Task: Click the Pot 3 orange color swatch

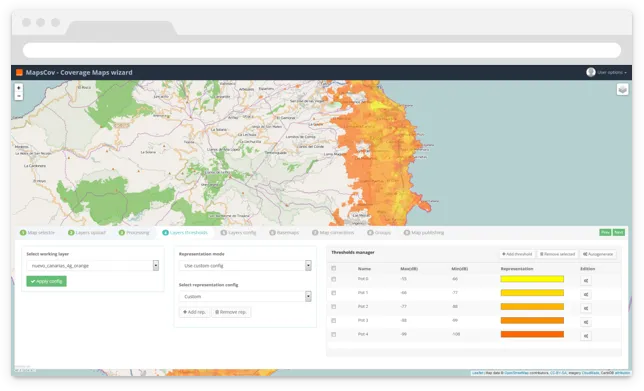Action: click(x=532, y=321)
